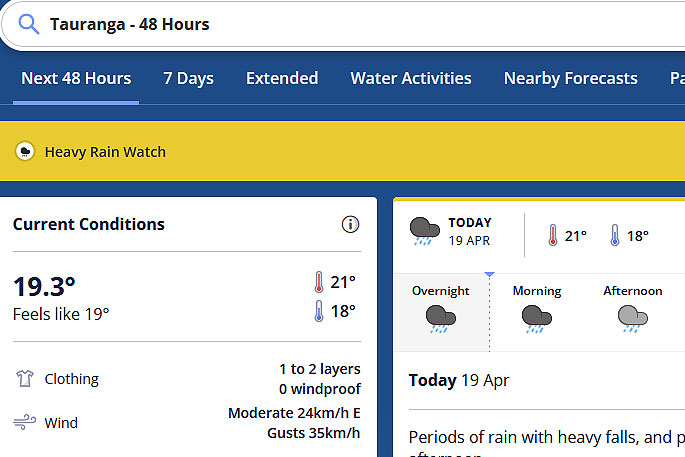Go to the Water Activities tab
This screenshot has width=685, height=457.
411,78
